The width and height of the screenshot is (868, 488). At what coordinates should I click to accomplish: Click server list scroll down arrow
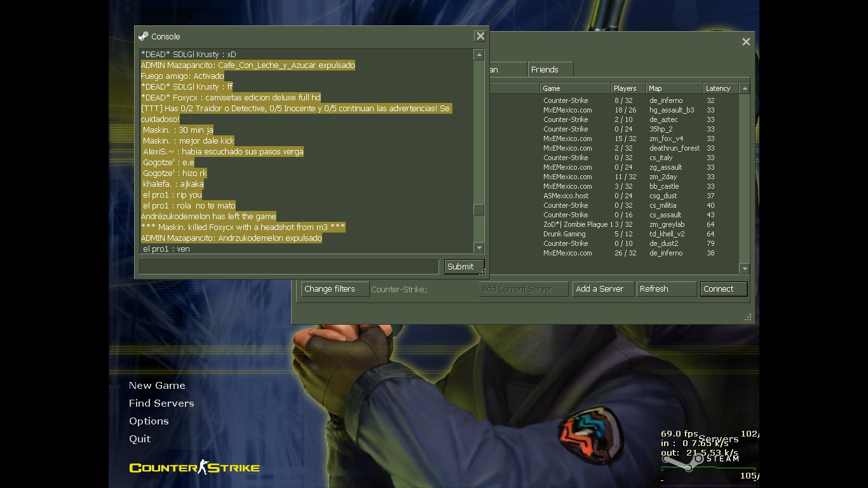(x=745, y=268)
